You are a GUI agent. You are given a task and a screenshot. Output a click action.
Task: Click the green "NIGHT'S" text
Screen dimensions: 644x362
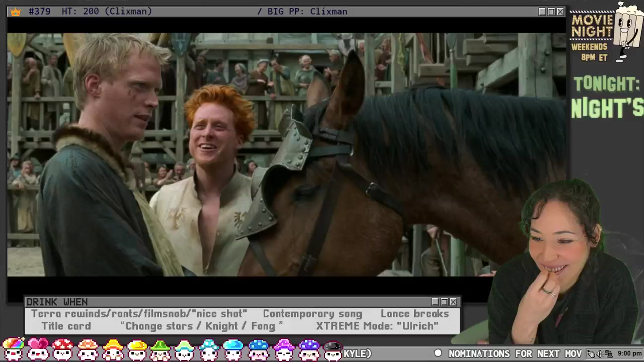(607, 108)
